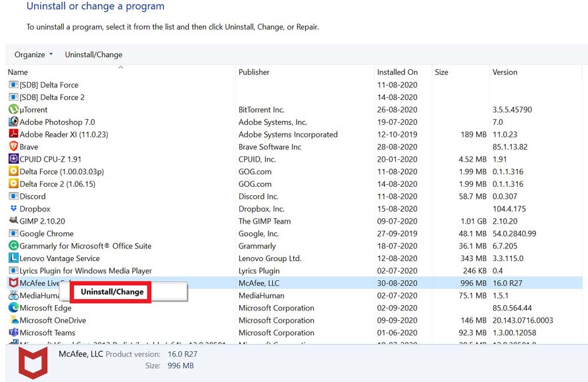Click the Adobe Photoshop 7.0 icon
Viewport: 588px width, 382px height.
pos(14,122)
